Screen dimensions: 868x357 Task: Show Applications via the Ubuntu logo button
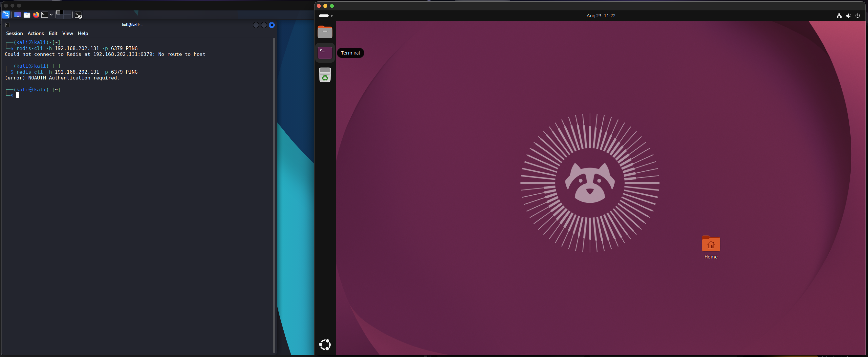pyautogui.click(x=325, y=345)
